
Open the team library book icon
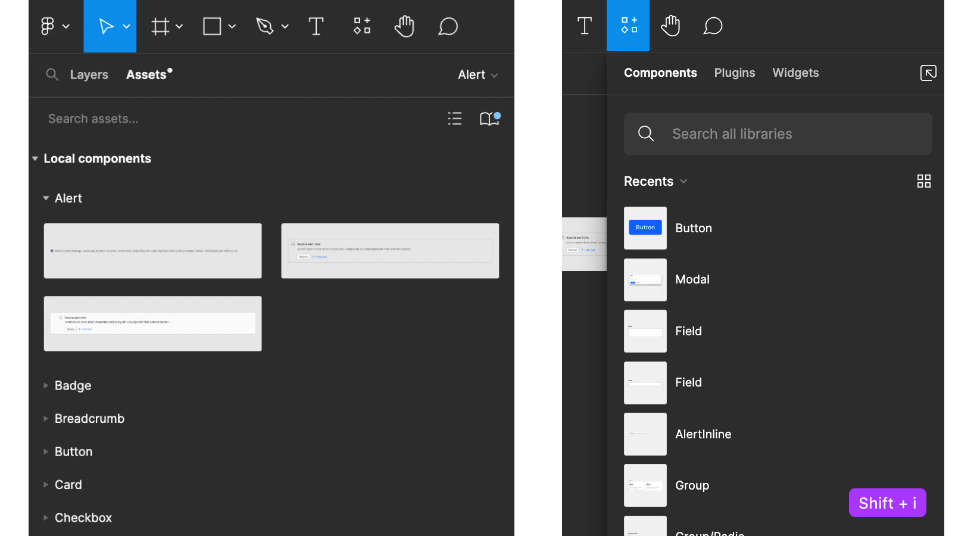pyautogui.click(x=489, y=119)
